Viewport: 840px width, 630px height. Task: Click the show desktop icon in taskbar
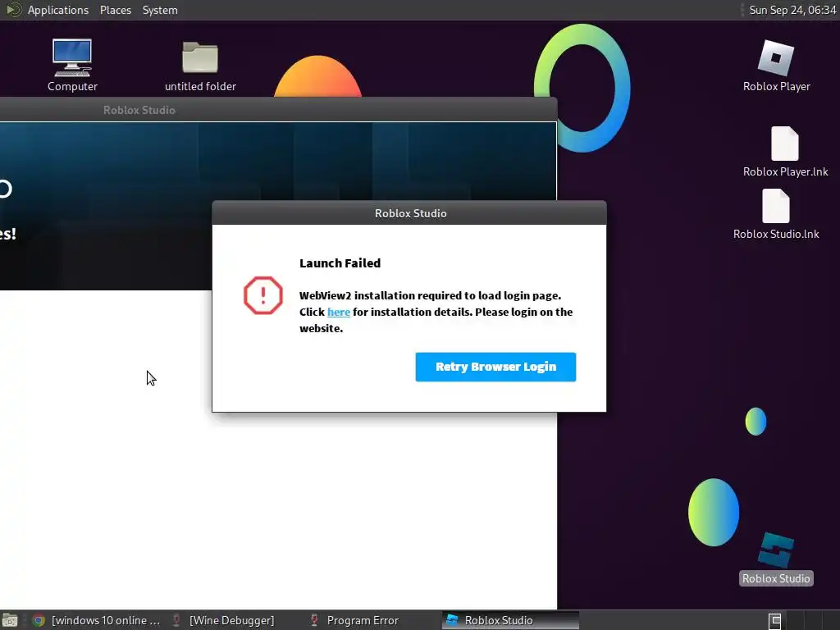coord(10,620)
